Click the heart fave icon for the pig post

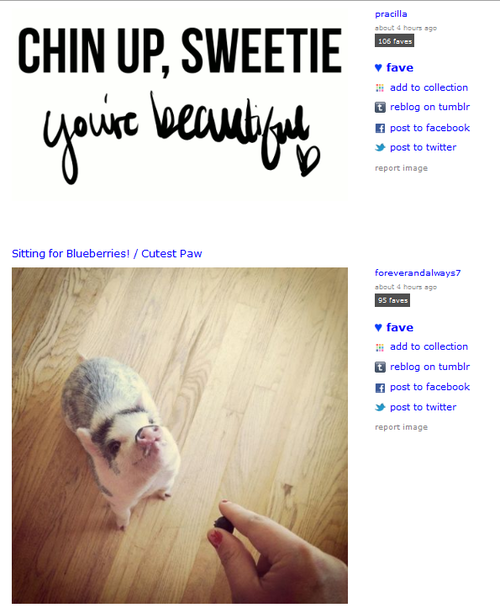click(x=379, y=328)
